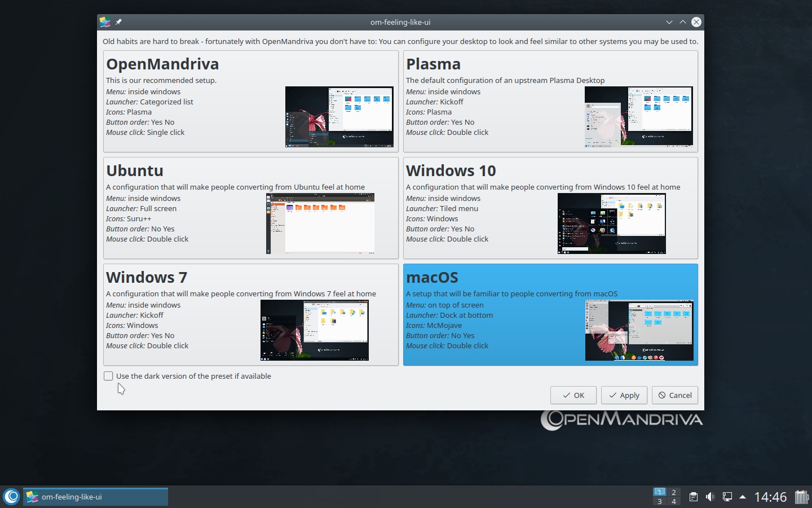The width and height of the screenshot is (812, 508).
Task: Click the pin icon in title bar
Action: pos(118,22)
